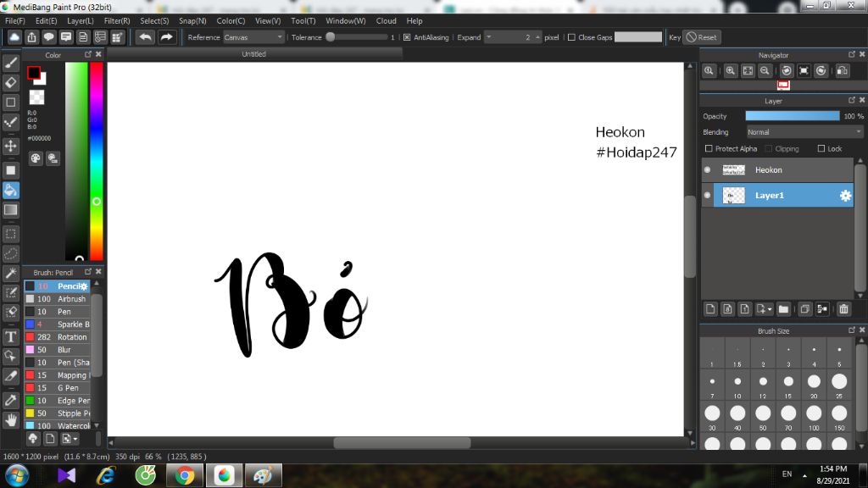
Task: Open the File menu
Action: (x=15, y=20)
